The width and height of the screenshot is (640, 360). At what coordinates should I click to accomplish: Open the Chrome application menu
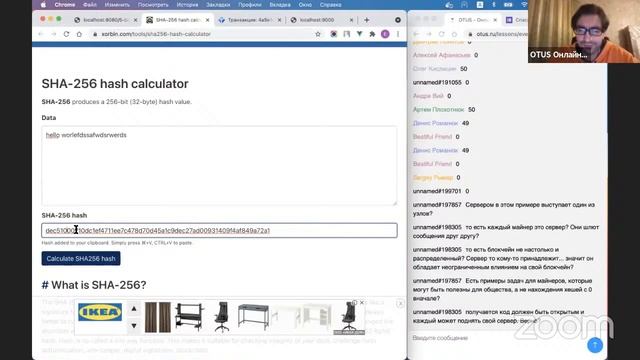coord(65,5)
